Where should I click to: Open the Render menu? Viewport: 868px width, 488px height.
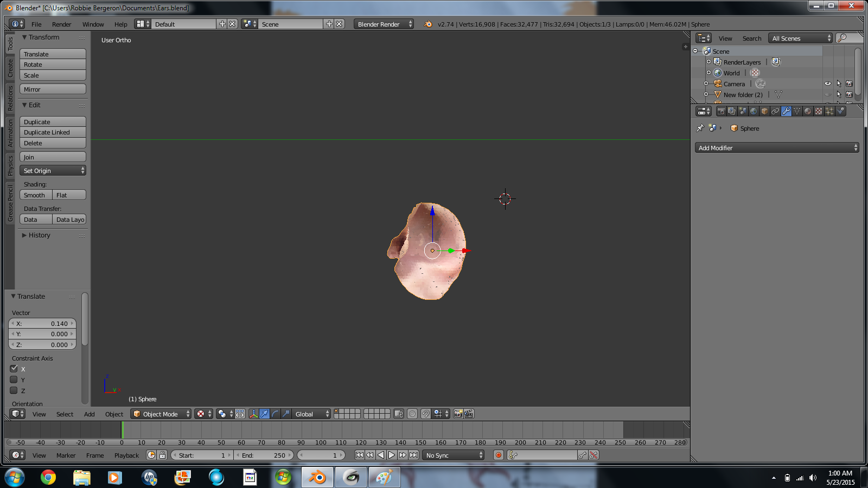pyautogui.click(x=61, y=24)
